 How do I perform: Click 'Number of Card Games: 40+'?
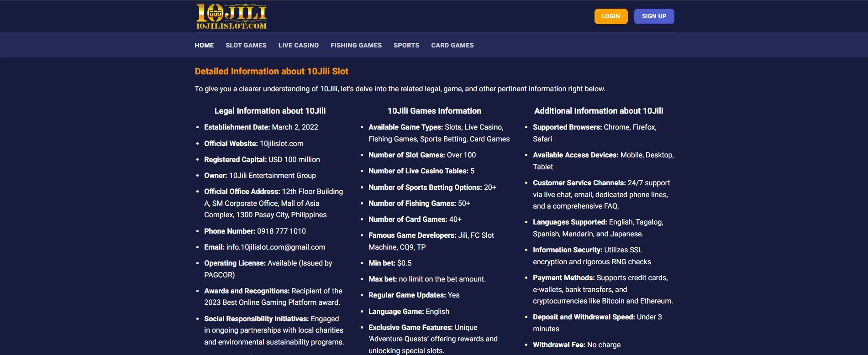click(x=415, y=219)
